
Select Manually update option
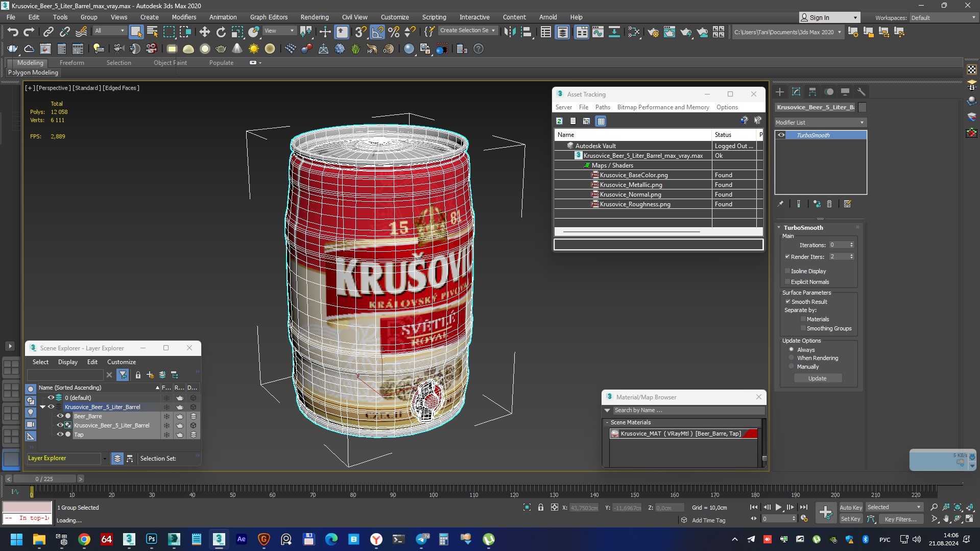[792, 367]
